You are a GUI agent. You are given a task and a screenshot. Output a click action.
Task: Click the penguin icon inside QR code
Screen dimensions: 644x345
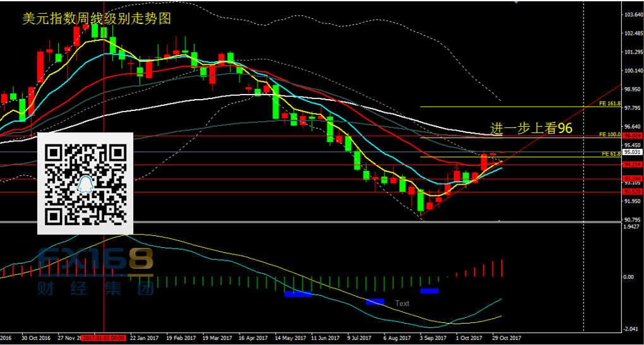[x=85, y=184]
